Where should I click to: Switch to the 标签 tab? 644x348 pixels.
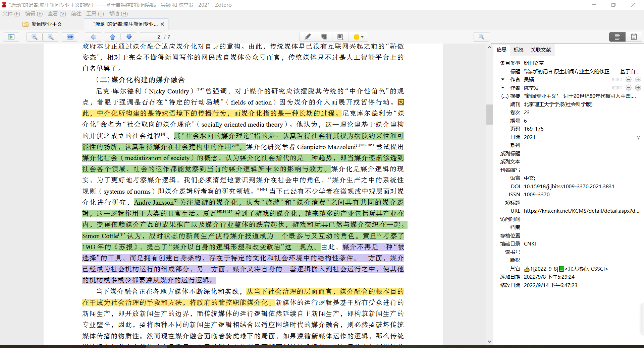coord(518,50)
